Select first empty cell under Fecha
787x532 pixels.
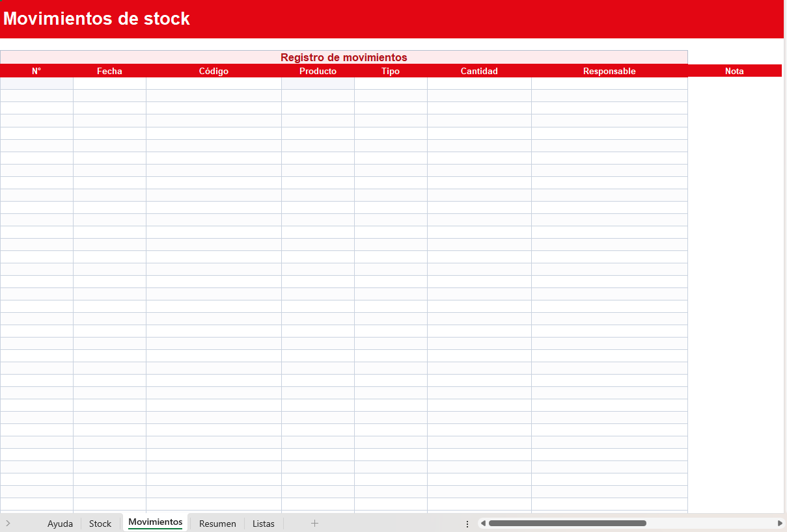[x=109, y=83]
